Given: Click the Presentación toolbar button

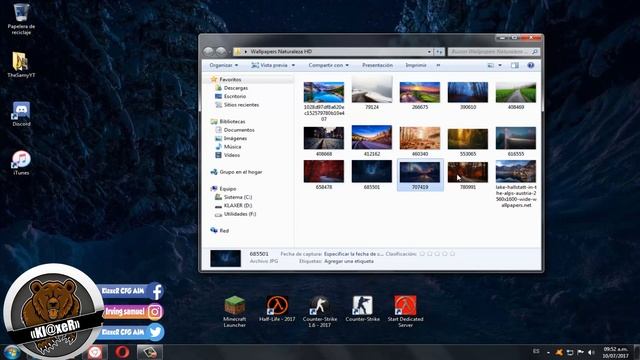Looking at the screenshot, I should click(378, 65).
